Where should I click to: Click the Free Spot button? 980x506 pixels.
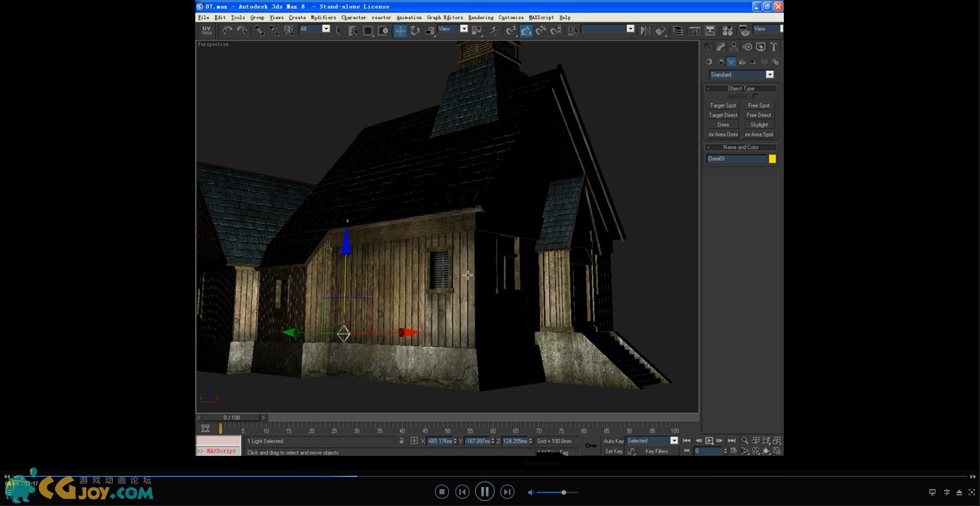pyautogui.click(x=759, y=105)
